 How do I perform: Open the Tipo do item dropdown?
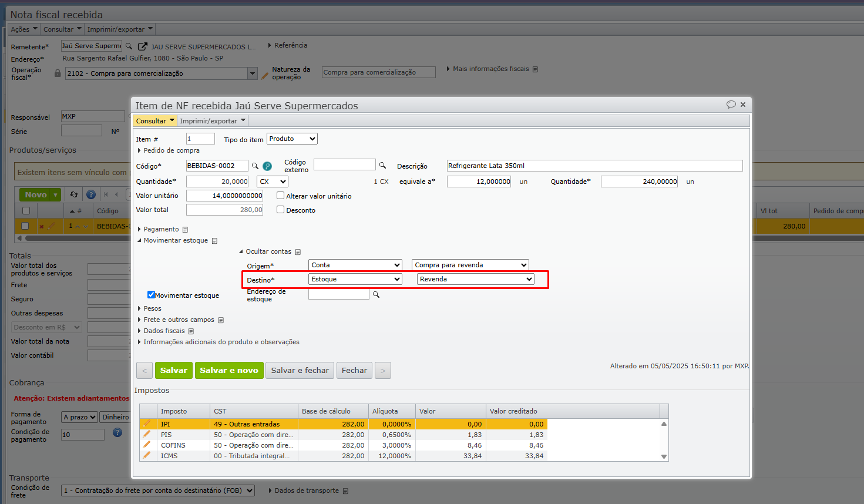click(x=292, y=139)
